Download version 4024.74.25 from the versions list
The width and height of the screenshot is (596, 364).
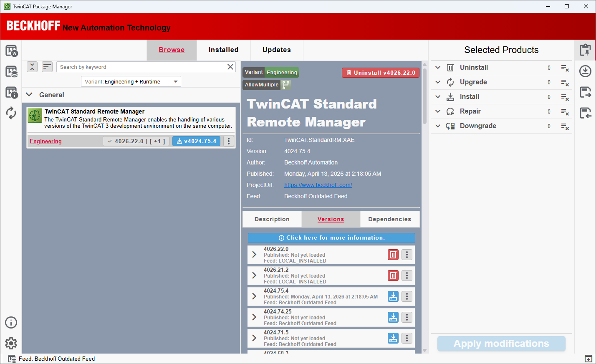coord(393,317)
